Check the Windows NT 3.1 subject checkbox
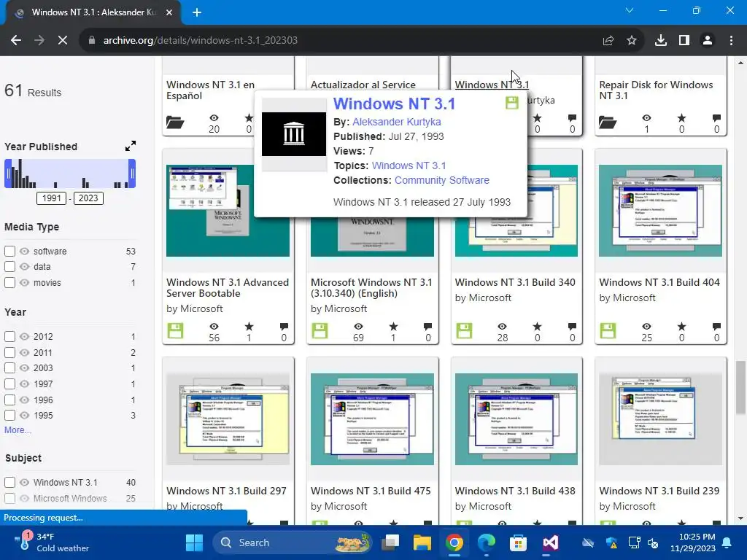747x560 pixels. pos(9,483)
